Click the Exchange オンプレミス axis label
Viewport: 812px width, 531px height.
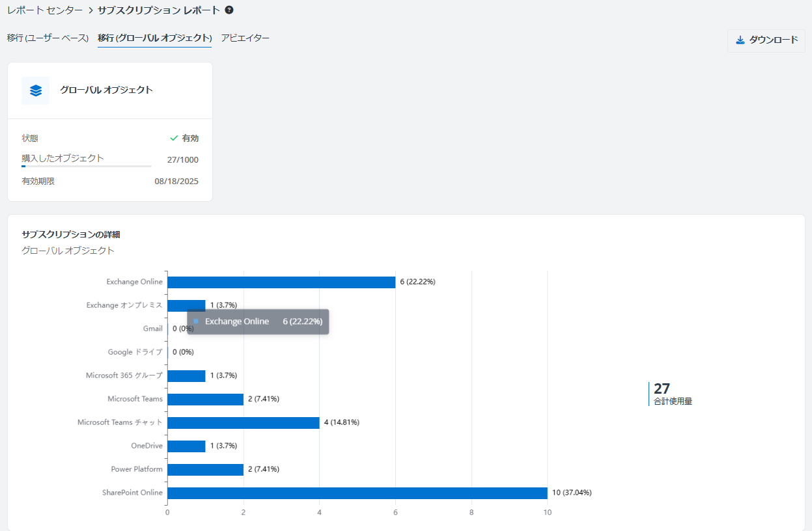(x=124, y=305)
